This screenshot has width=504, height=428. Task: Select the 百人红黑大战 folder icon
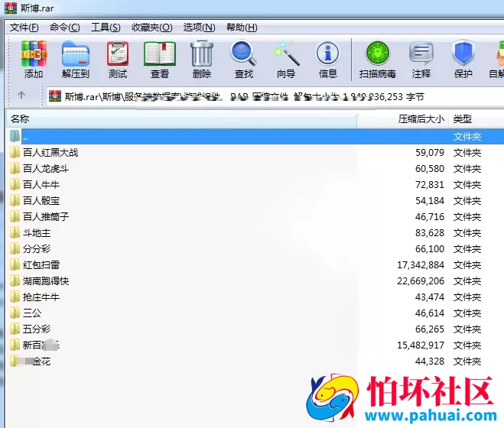pos(15,152)
